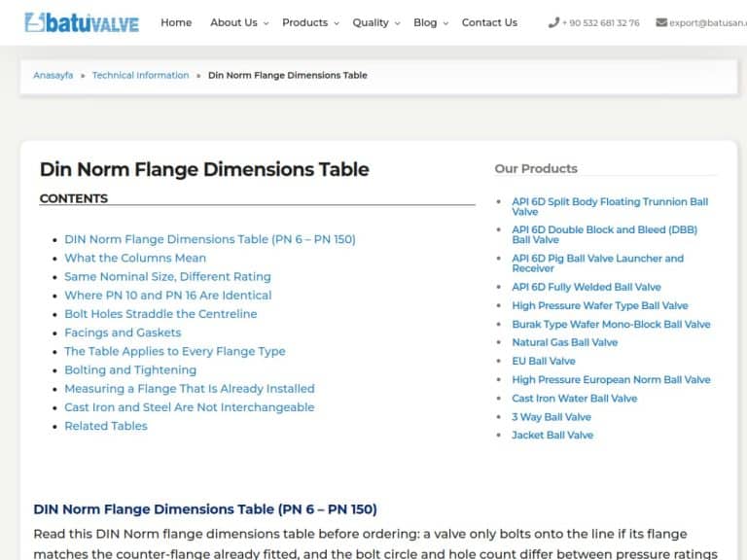Open the Home menu item
The image size is (747, 560).
[176, 22]
